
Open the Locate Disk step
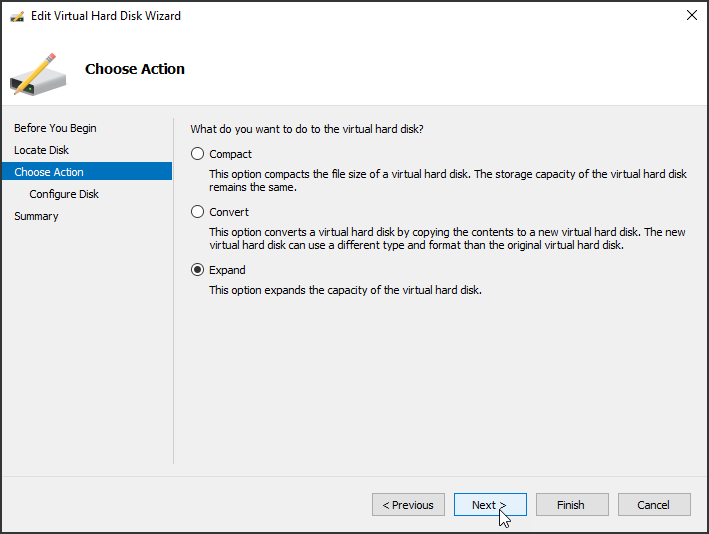tap(41, 150)
